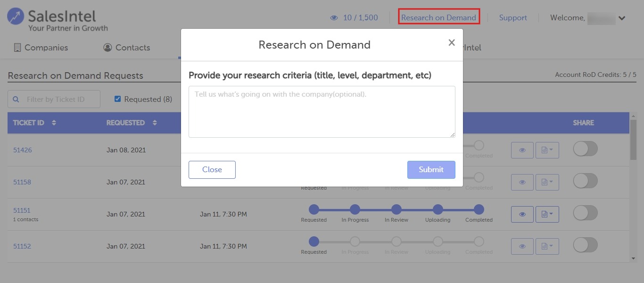Image resolution: width=644 pixels, height=283 pixels.
Task: Click "Jan 11, 7:30 PM" in ticket 51151 row
Action: click(223, 214)
